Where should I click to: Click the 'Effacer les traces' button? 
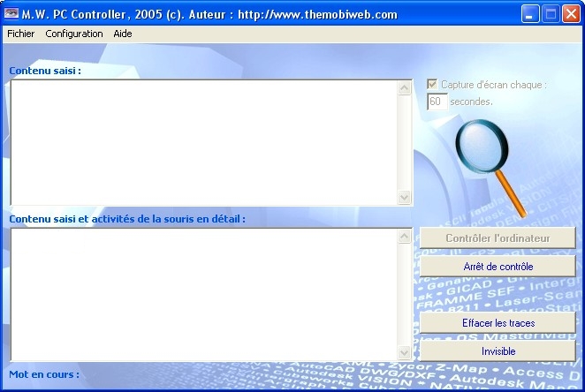[x=498, y=323]
